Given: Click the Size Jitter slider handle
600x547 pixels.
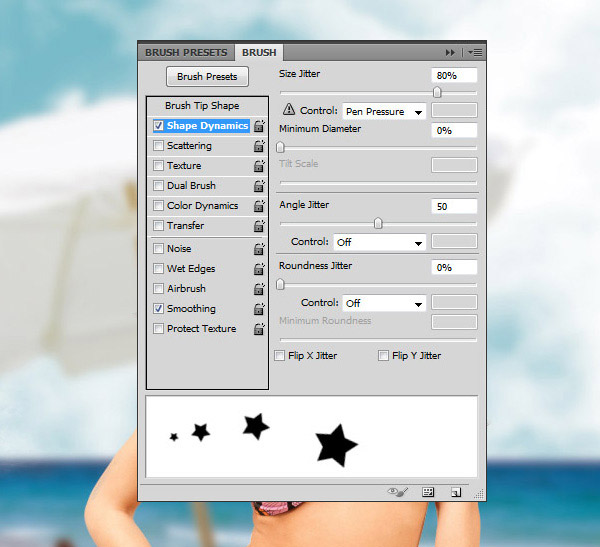Looking at the screenshot, I should pos(437,92).
